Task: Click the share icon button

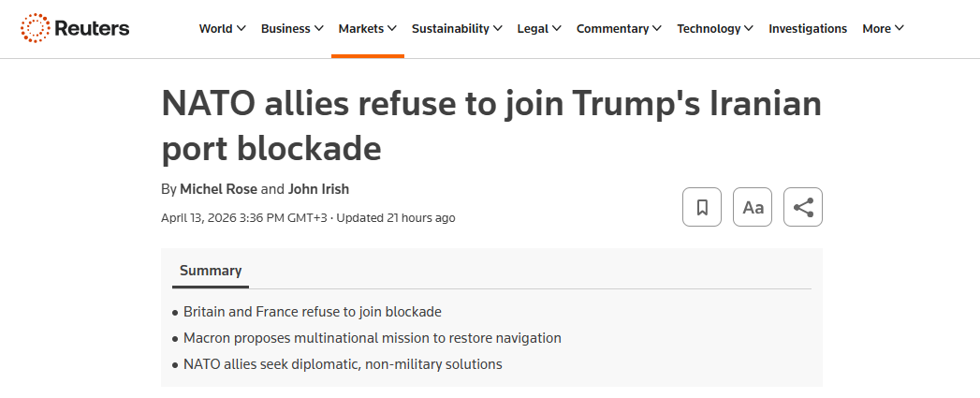Action: point(802,207)
